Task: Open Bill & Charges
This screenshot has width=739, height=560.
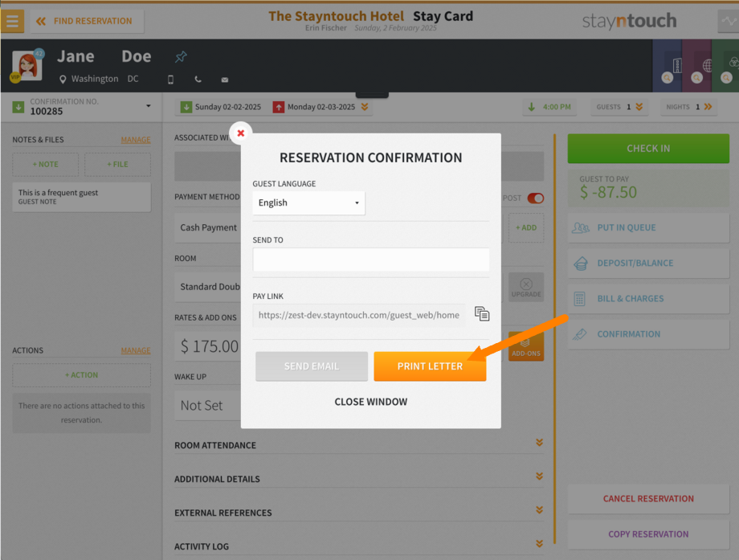Action: pos(648,299)
